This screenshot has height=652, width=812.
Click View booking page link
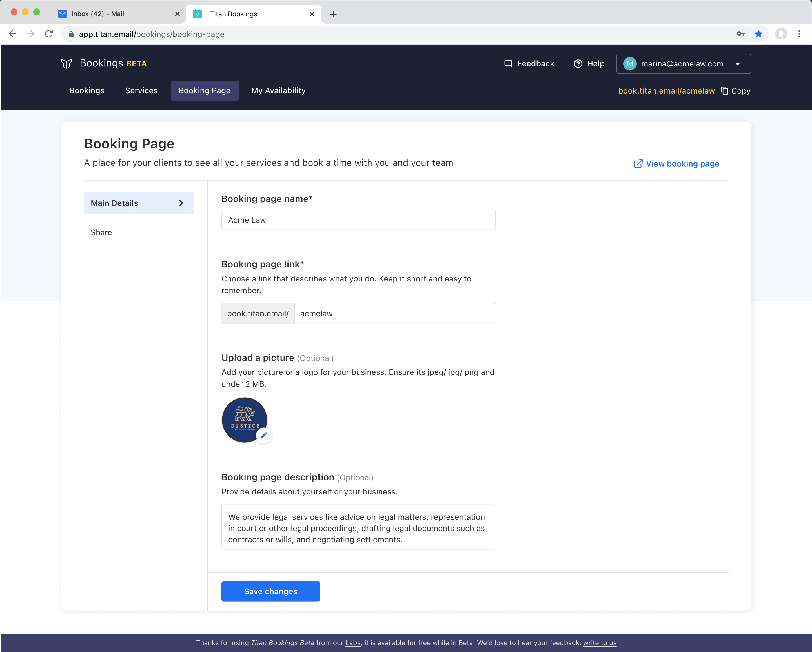click(x=676, y=163)
